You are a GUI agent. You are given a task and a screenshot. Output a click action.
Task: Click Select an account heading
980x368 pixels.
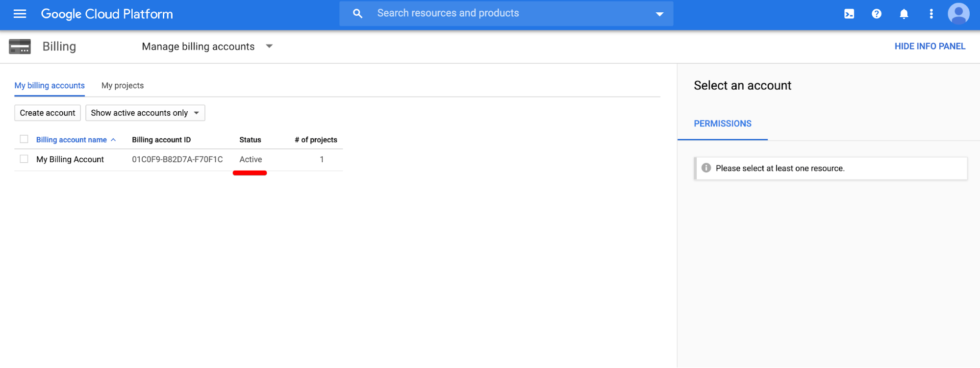pos(742,85)
